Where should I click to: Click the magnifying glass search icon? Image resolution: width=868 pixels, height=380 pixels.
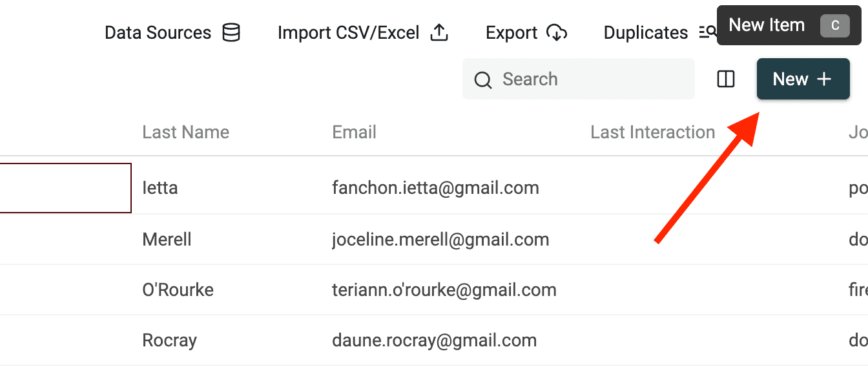[483, 80]
